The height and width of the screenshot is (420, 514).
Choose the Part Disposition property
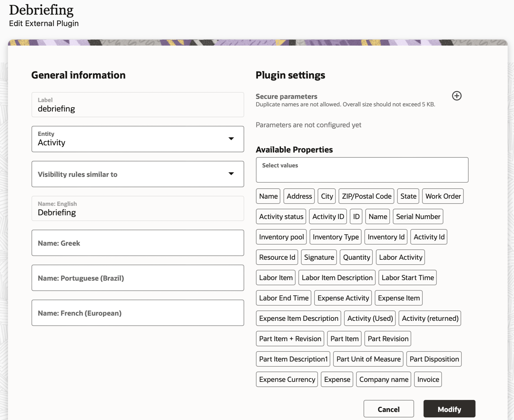(434, 359)
